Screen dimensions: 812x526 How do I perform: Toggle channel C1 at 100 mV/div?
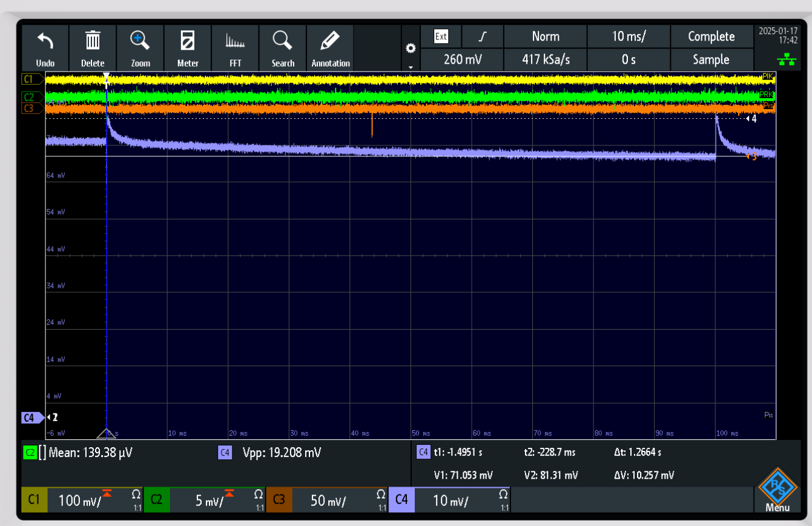point(82,501)
